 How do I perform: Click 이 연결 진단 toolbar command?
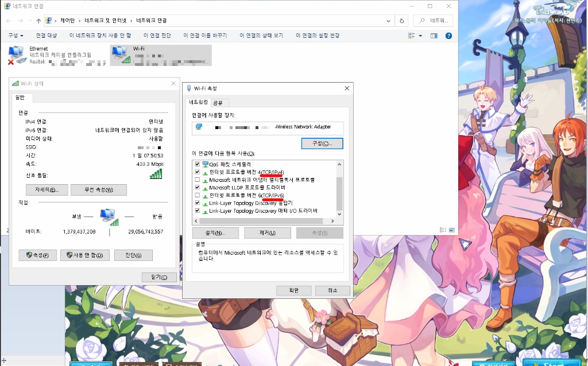[157, 36]
